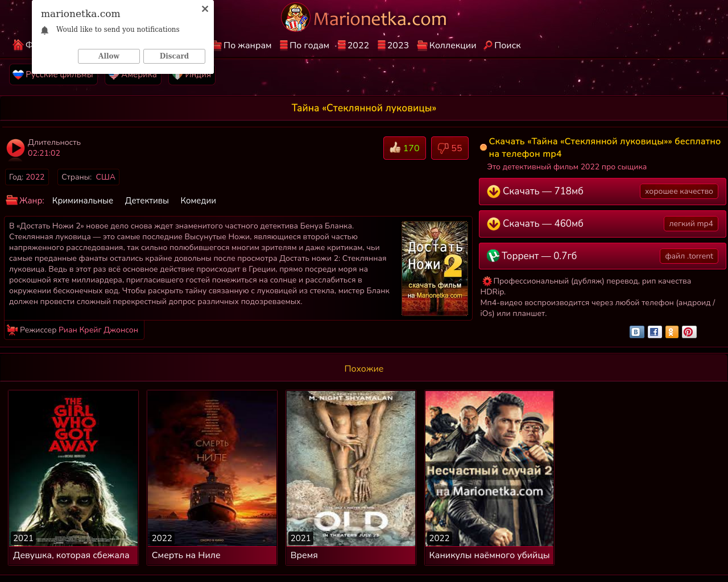Click the Америка flag tab

click(x=133, y=74)
